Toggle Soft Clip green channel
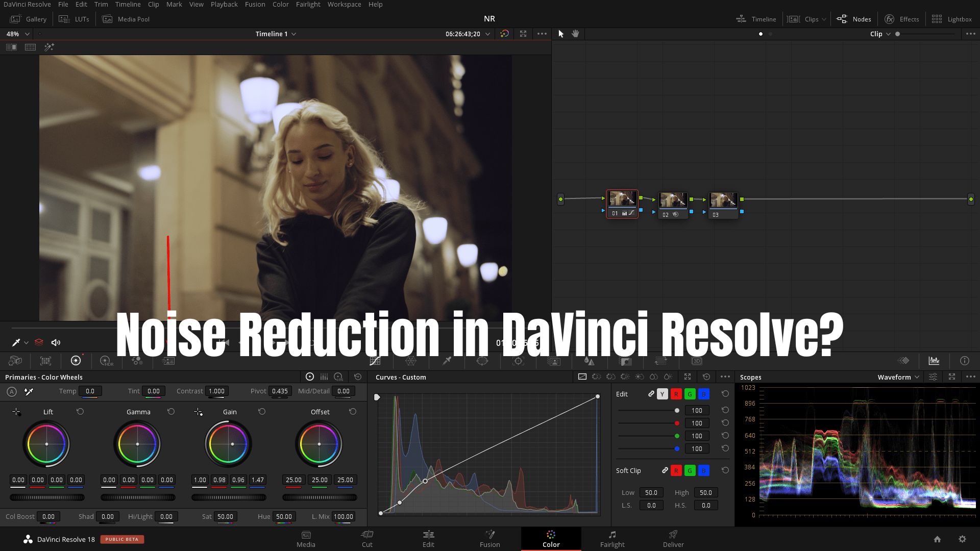The width and height of the screenshot is (980, 551). coord(690,470)
